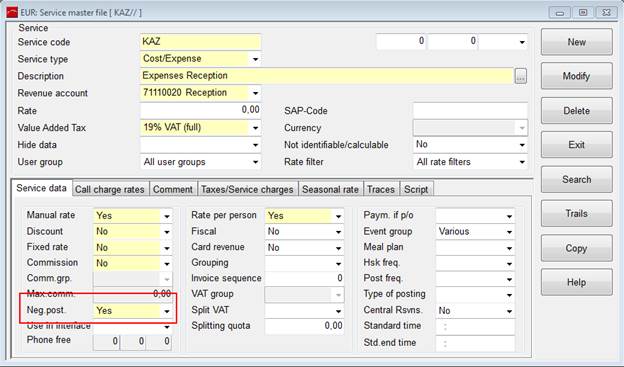Open Not identifiable/calculable dropdown
Screen dimensions: 624x367
point(522,145)
